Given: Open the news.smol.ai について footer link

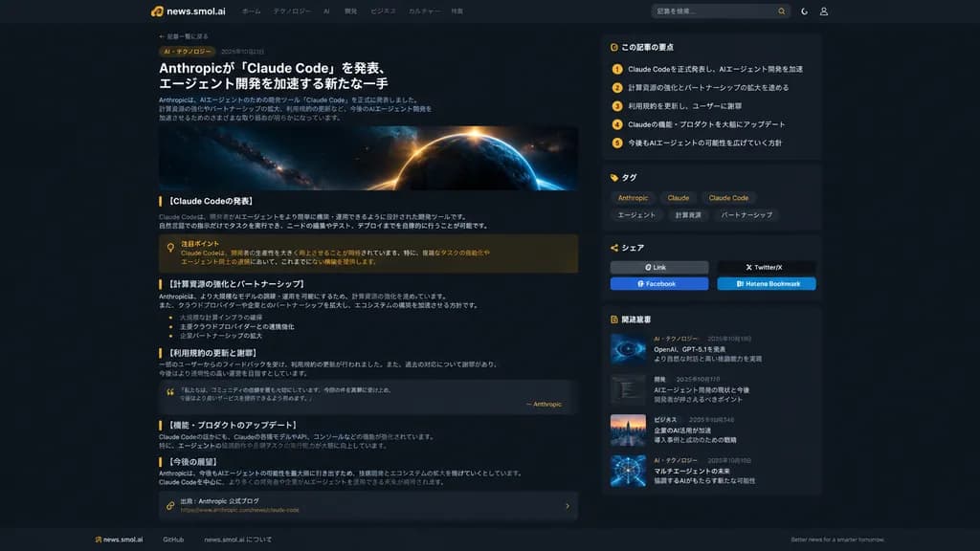Looking at the screenshot, I should [x=237, y=540].
